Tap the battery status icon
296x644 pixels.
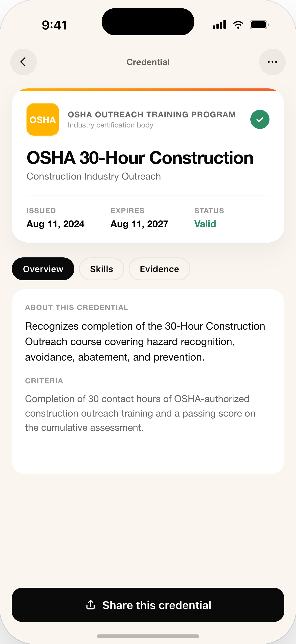tap(259, 25)
